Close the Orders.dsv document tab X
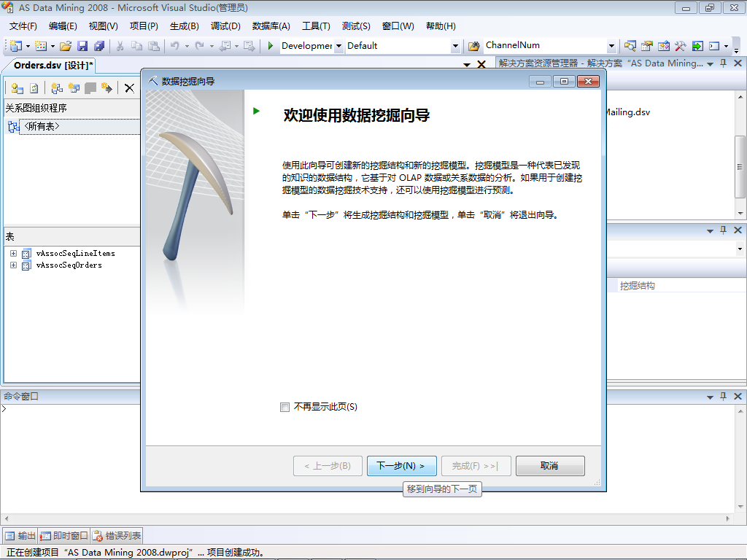747x560 pixels. pos(481,64)
